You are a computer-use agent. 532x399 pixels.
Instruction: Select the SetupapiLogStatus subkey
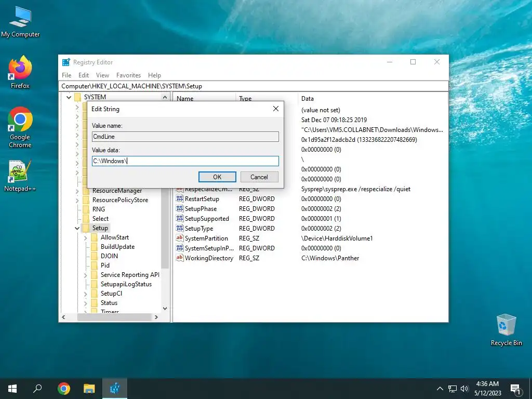(126, 284)
